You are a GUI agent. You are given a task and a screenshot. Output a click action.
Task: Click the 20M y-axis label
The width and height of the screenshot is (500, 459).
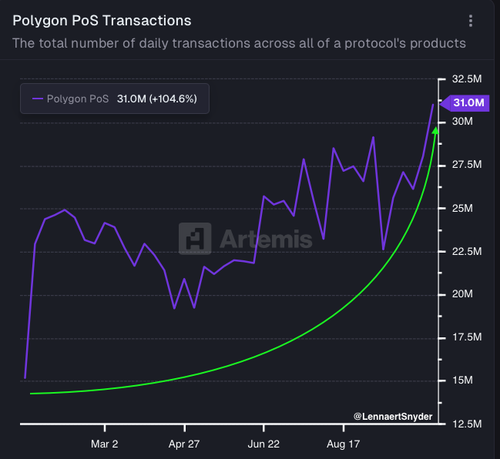[x=462, y=294]
